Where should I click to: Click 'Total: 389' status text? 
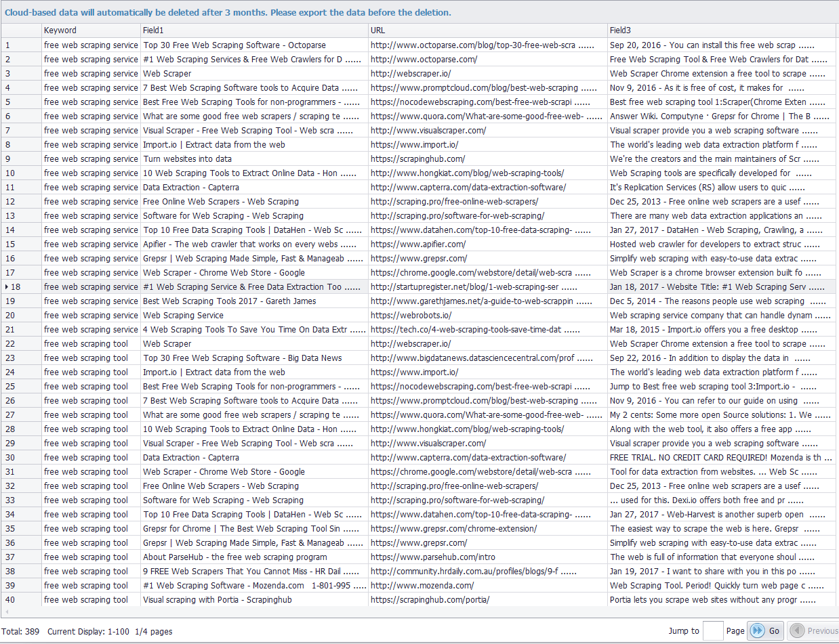pos(20,631)
